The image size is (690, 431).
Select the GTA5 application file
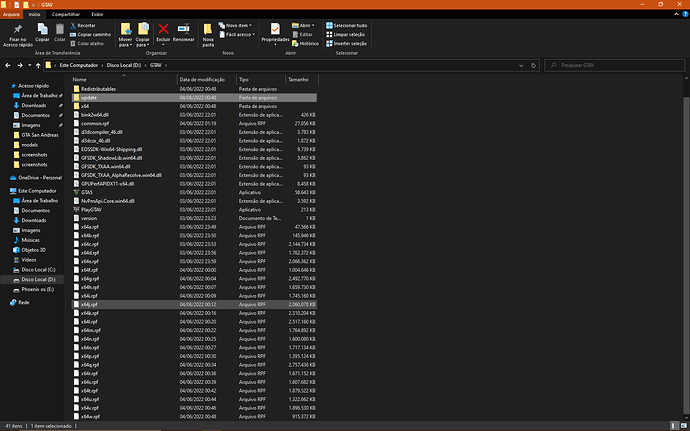pyautogui.click(x=87, y=192)
